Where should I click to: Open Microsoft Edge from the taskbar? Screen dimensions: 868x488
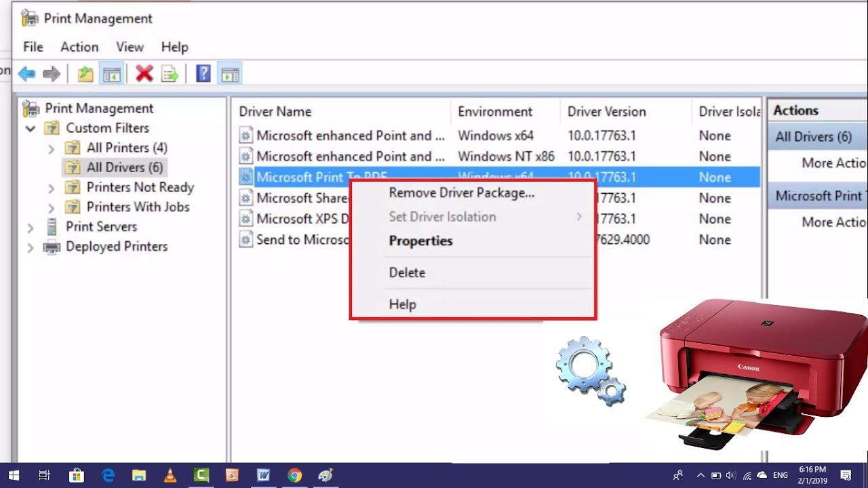[x=108, y=475]
